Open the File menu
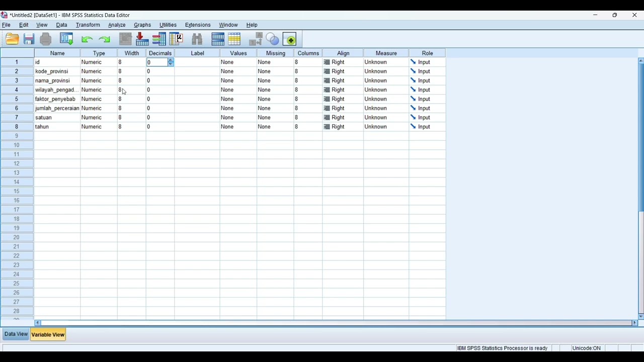 pos(6,25)
